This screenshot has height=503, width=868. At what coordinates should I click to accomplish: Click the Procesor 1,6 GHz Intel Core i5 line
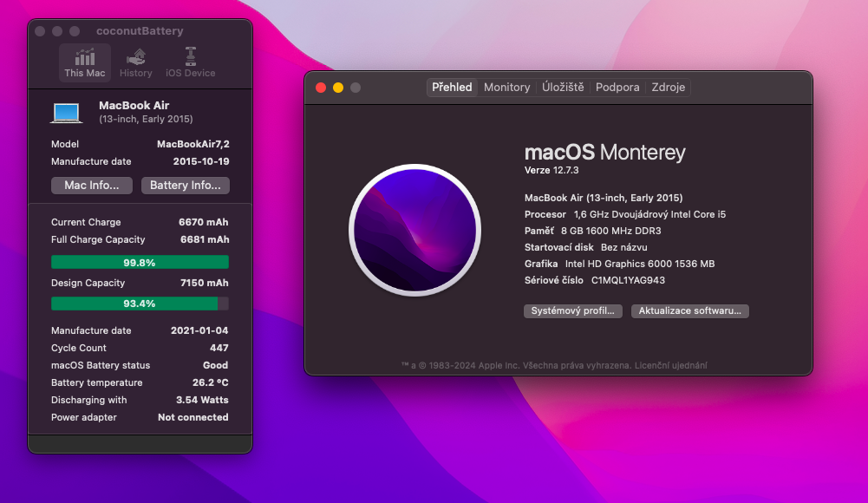tap(625, 214)
